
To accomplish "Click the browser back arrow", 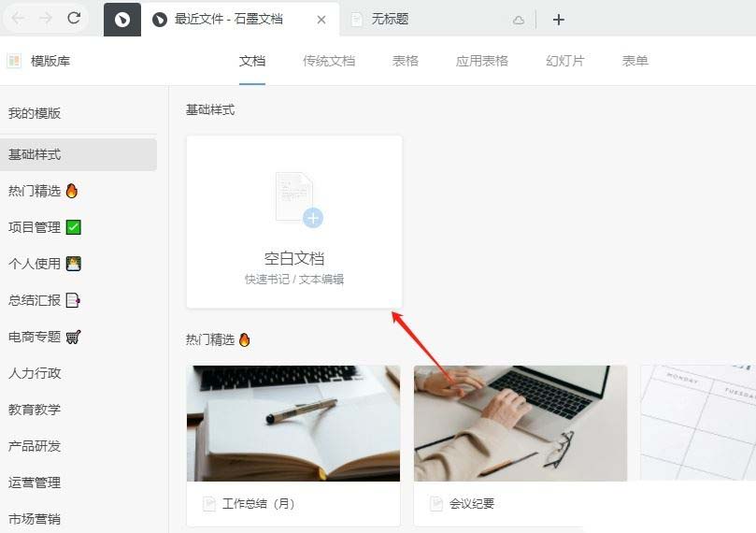I will (19, 19).
